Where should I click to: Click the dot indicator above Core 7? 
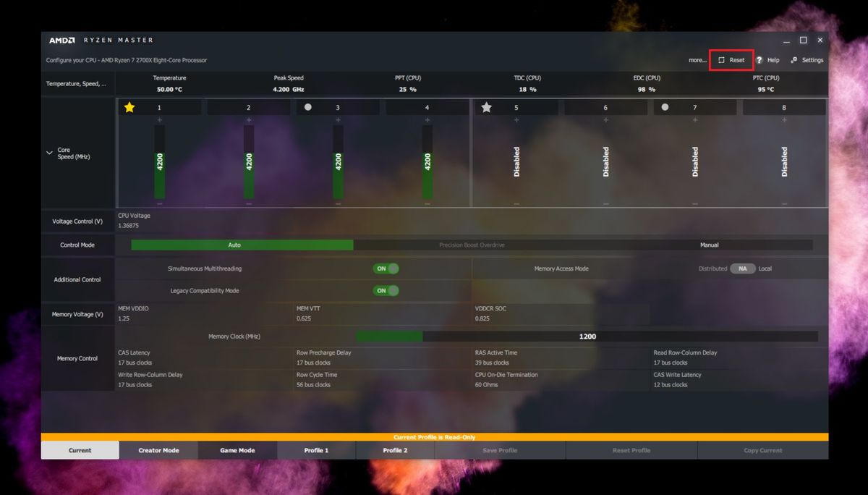click(665, 106)
